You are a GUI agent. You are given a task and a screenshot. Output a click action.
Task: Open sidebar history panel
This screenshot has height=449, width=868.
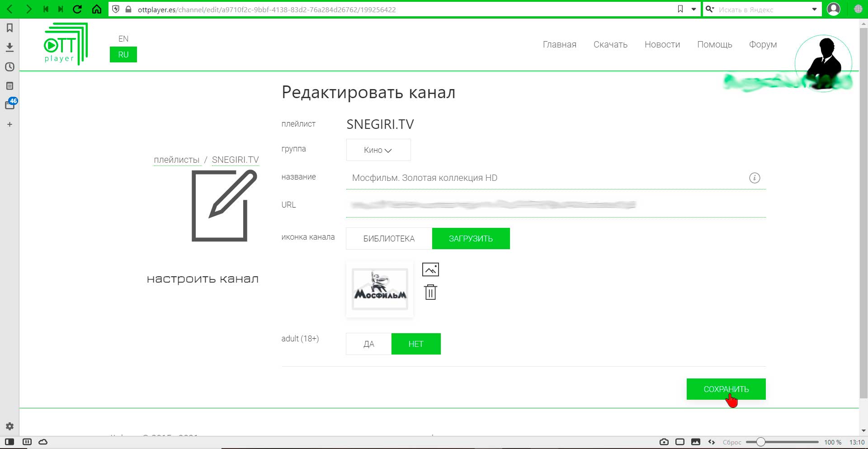coord(9,66)
